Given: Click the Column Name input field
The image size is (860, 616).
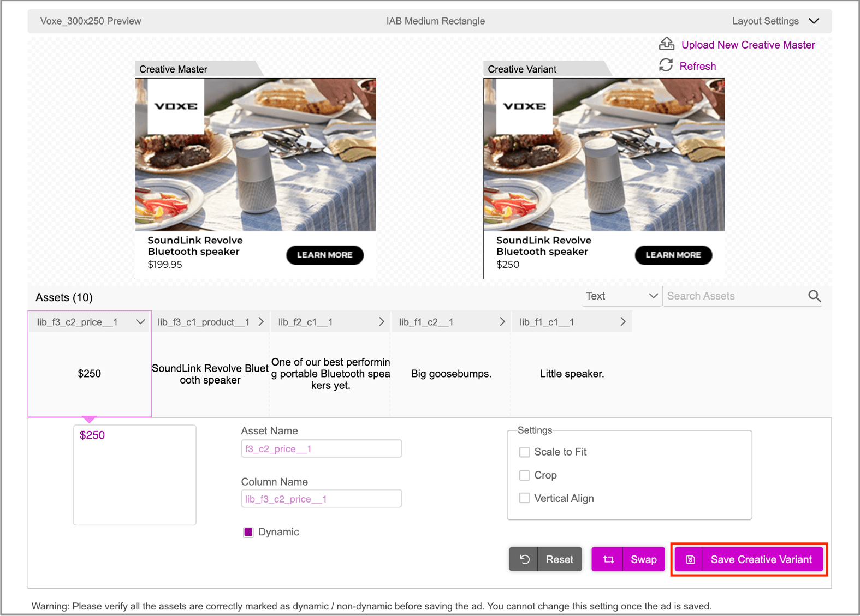Looking at the screenshot, I should [x=322, y=499].
